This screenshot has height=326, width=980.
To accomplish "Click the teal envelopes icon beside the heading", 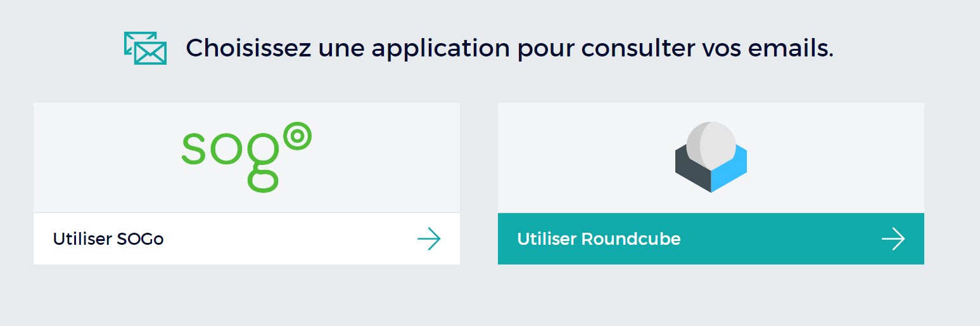I will 145,48.
